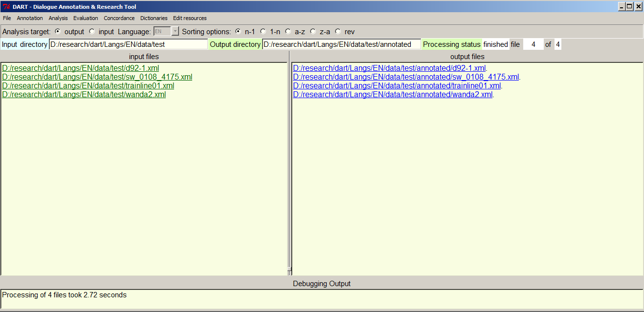The width and height of the screenshot is (644, 312).
Task: Select a-z sorting option
Action: [x=288, y=32]
